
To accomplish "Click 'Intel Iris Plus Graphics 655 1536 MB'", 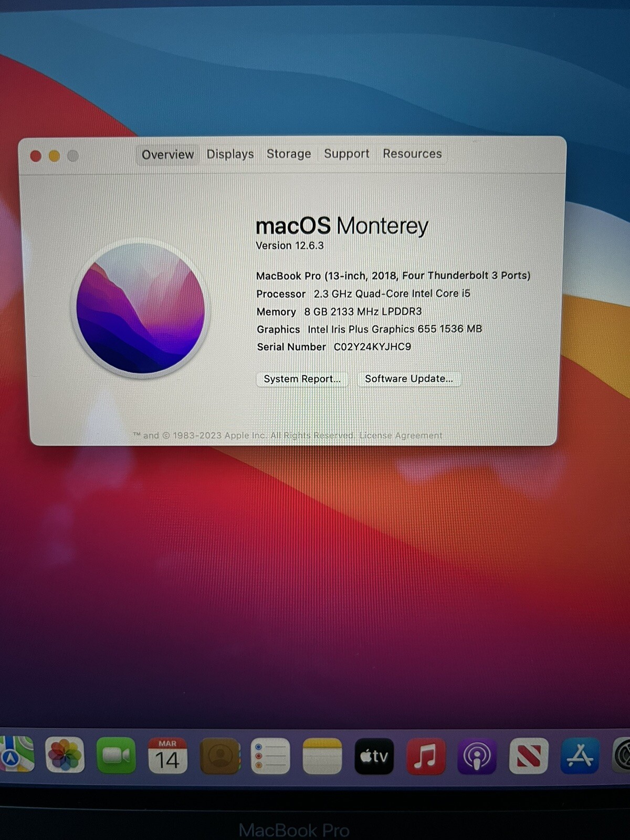I will point(395,329).
